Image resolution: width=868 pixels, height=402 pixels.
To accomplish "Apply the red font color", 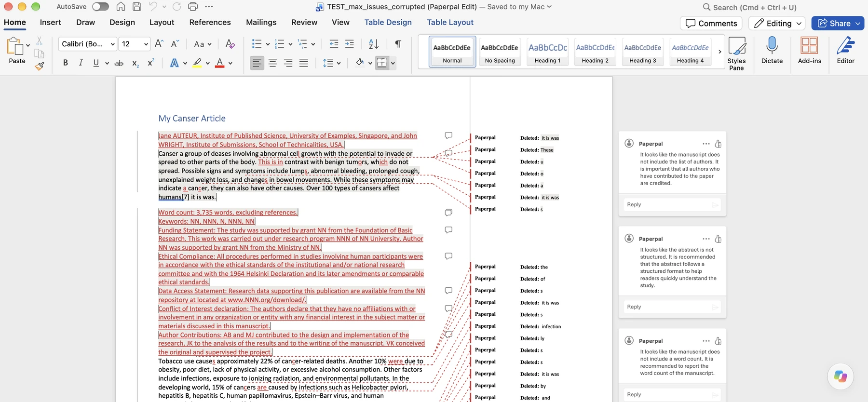I will [220, 63].
